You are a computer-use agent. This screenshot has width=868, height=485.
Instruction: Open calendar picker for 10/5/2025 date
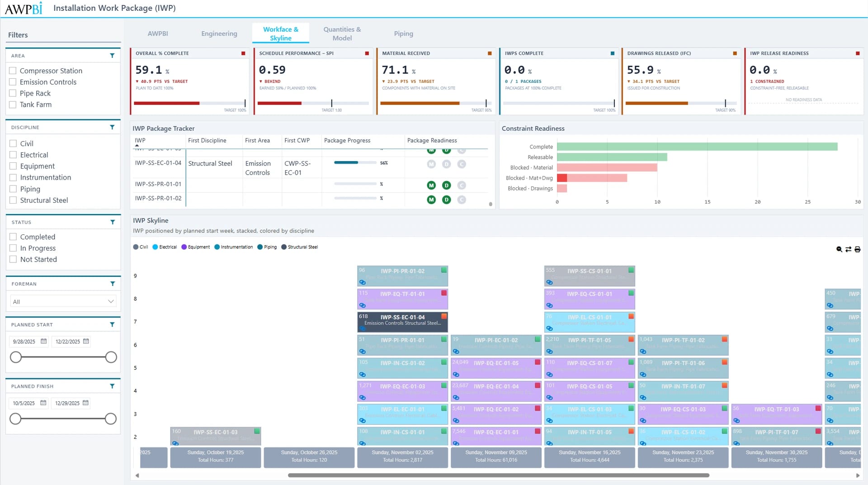(x=43, y=403)
